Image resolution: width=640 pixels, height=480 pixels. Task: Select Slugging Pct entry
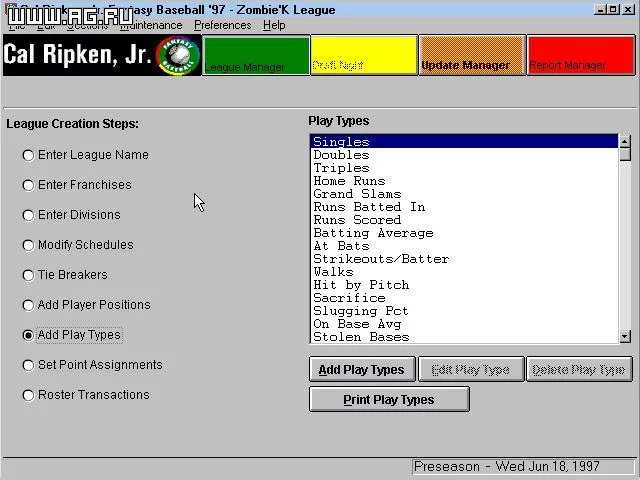(464, 311)
